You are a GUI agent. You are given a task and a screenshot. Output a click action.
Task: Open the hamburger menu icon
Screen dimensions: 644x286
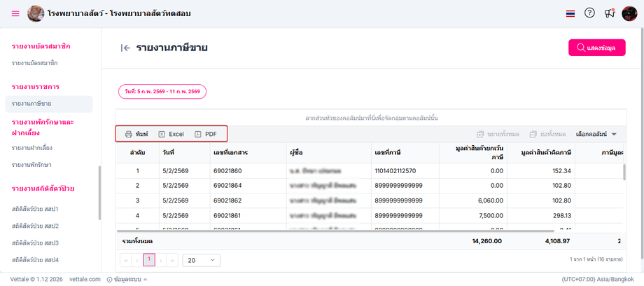point(15,13)
